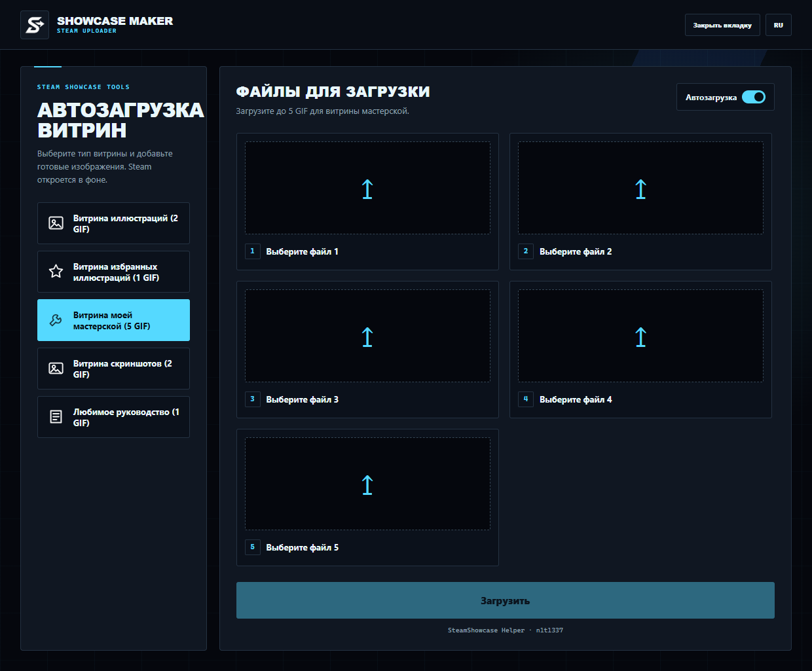This screenshot has height=671, width=812.
Task: Click the Загрузить upload button
Action: coord(505,600)
